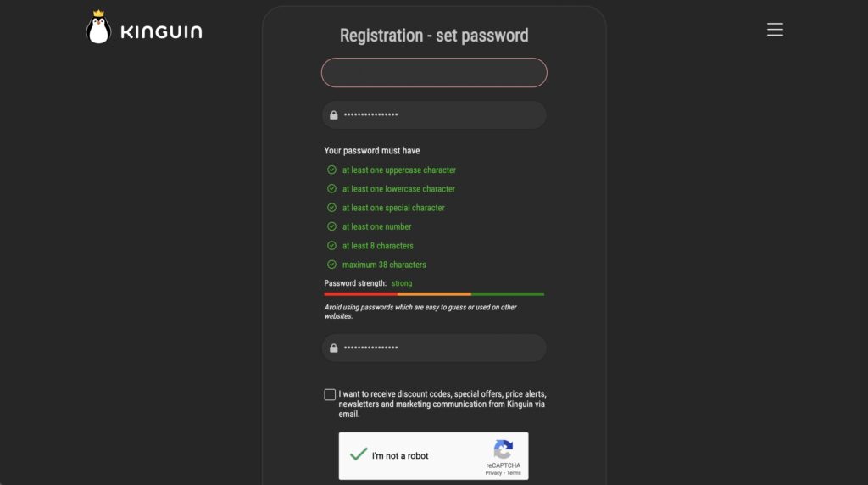Focus the confirm password input field
868x485 pixels.
tap(441, 348)
